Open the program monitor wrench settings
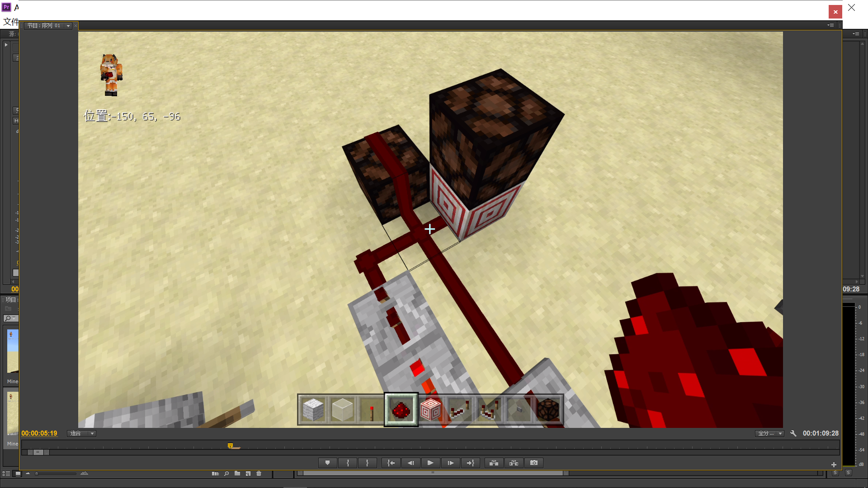Screen dimensions: 868x488 [x=793, y=433]
